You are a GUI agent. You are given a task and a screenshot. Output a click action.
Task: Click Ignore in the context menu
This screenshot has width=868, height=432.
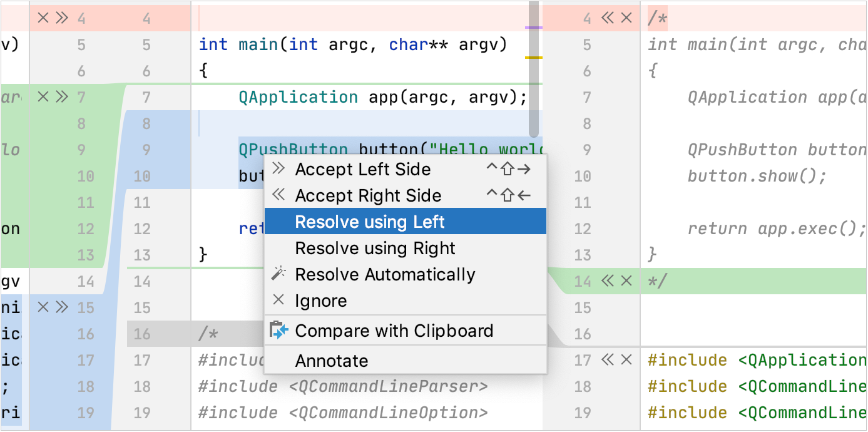point(321,300)
